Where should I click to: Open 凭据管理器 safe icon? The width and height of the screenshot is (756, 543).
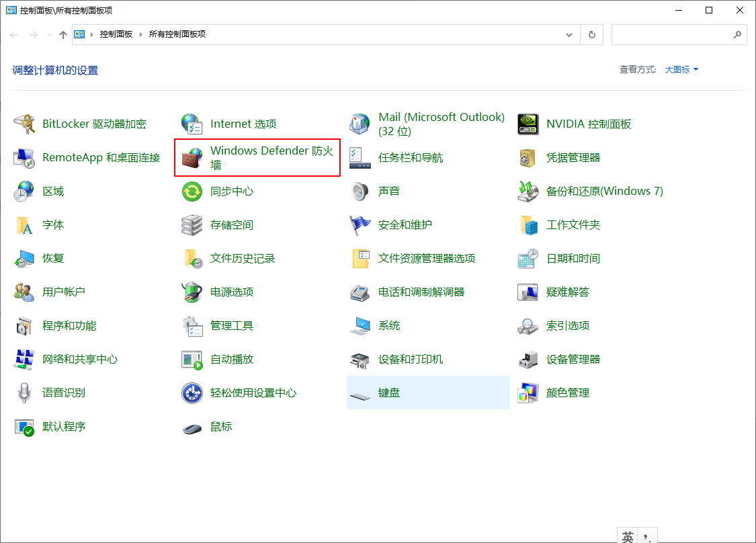point(528,158)
